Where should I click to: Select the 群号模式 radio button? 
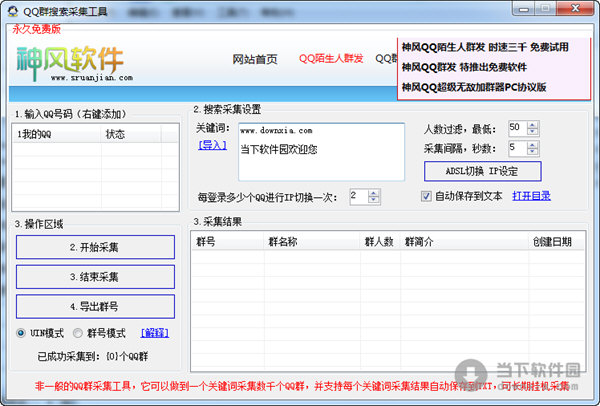coord(78,333)
